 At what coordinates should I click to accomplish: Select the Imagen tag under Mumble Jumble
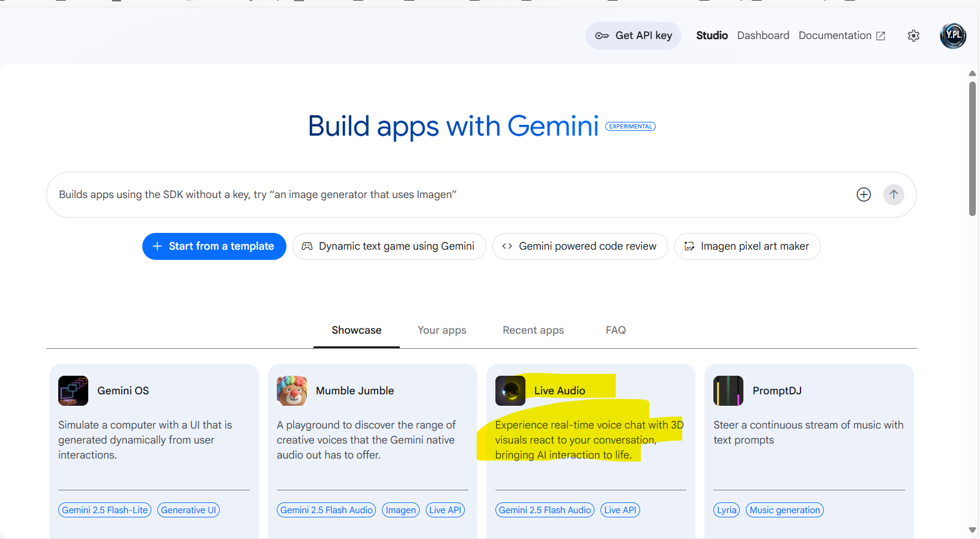point(401,510)
